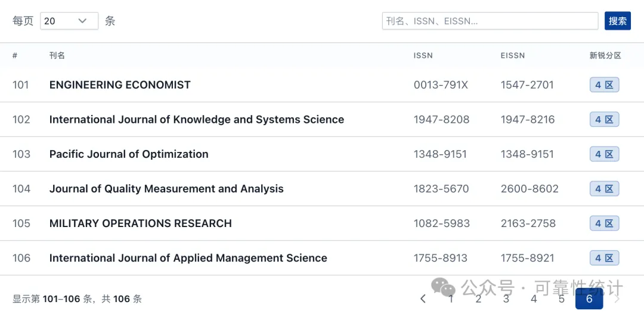Click the 新锐分区 column header
644x314 pixels.
pyautogui.click(x=605, y=56)
